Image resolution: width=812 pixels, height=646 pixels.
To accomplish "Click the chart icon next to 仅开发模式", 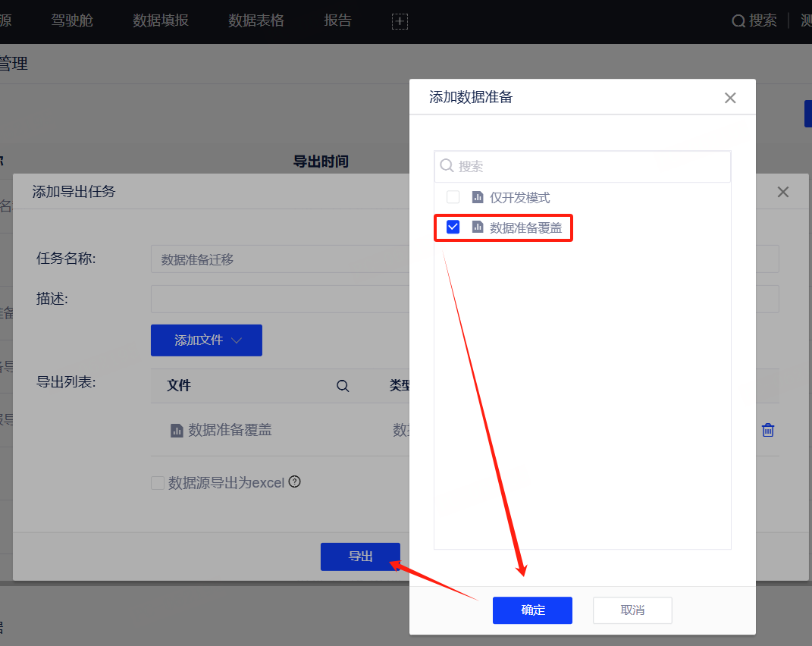I will point(478,197).
